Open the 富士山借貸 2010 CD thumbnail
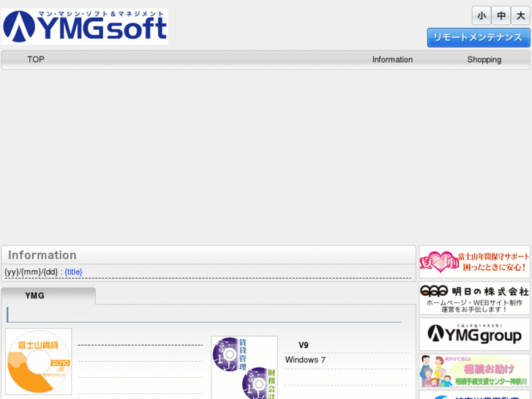The height and width of the screenshot is (399, 532). coord(38,362)
